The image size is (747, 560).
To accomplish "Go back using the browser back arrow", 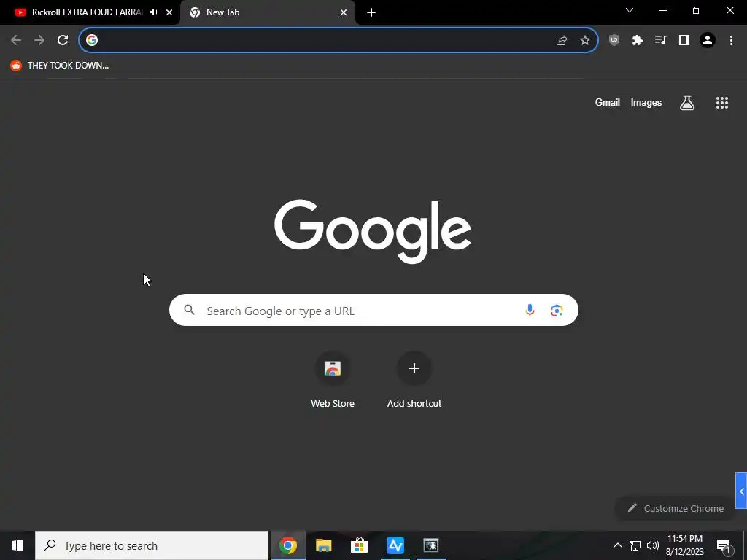I will pos(16,40).
